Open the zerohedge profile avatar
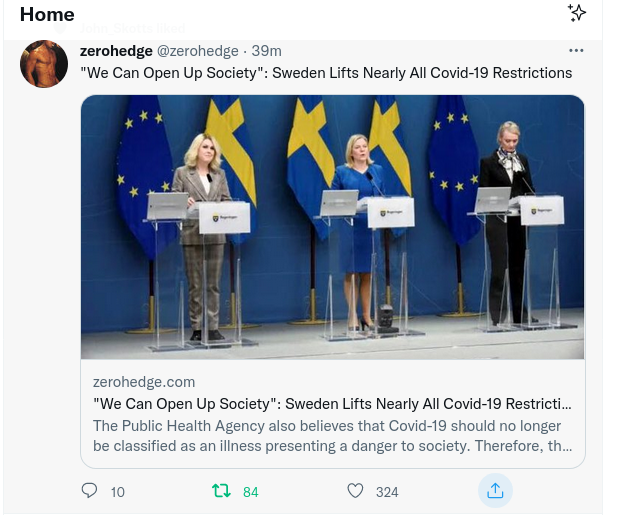 click(44, 64)
